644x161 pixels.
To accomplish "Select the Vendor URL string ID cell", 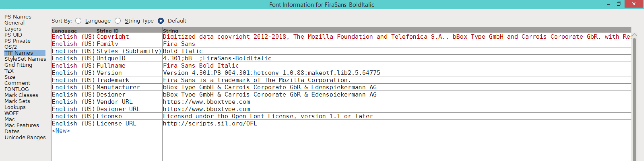I will (129, 102).
